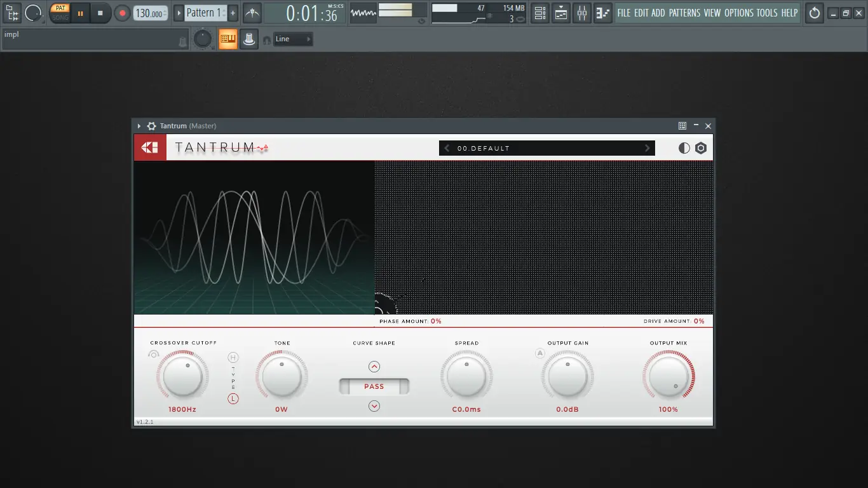The height and width of the screenshot is (488, 868).
Task: Open the oscilloscope waveform display
Action: click(363, 13)
